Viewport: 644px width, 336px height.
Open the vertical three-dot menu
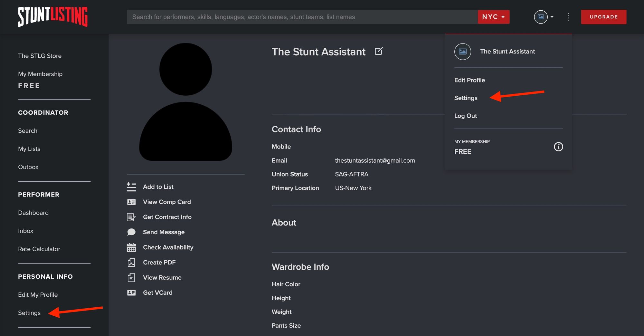point(569,17)
